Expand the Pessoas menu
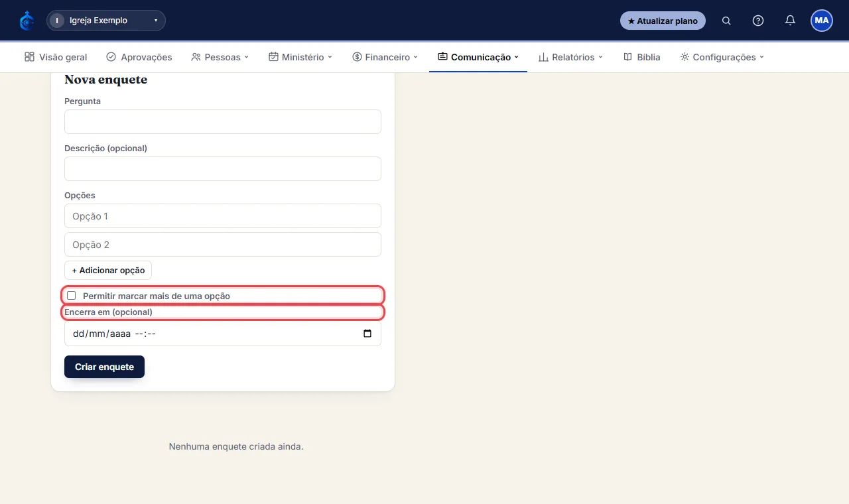 (x=220, y=57)
